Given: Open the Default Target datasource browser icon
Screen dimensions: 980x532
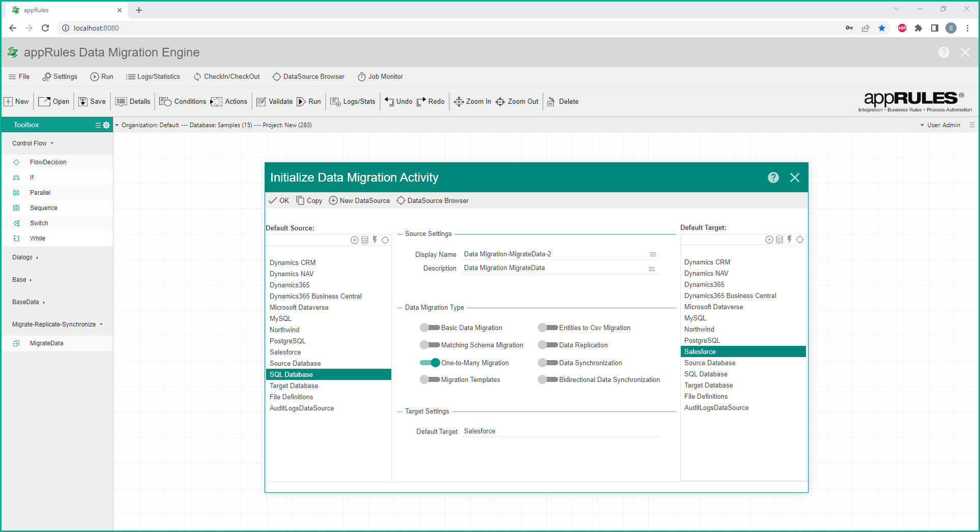Looking at the screenshot, I should (x=800, y=240).
